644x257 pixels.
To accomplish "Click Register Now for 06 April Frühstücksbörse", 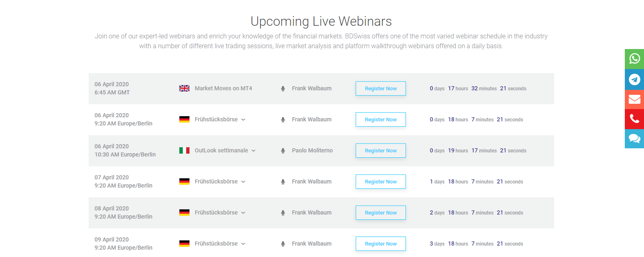I will tap(380, 119).
